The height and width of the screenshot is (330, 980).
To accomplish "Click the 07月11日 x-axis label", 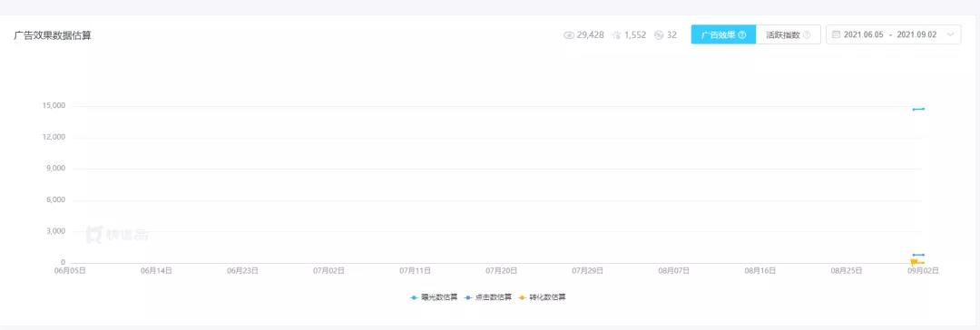I will click(415, 271).
